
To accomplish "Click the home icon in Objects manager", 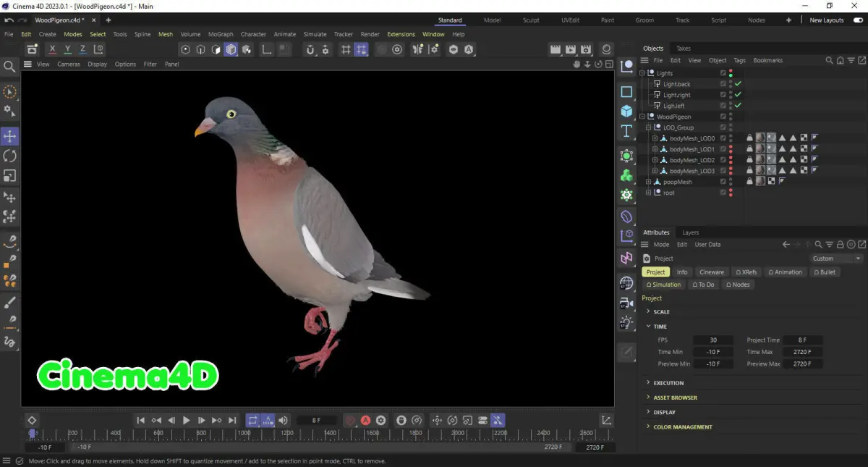I will tap(839, 60).
